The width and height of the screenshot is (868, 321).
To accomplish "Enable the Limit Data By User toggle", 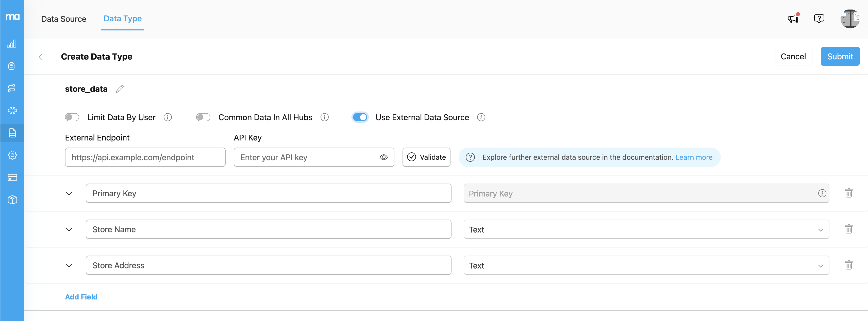I will click(72, 117).
